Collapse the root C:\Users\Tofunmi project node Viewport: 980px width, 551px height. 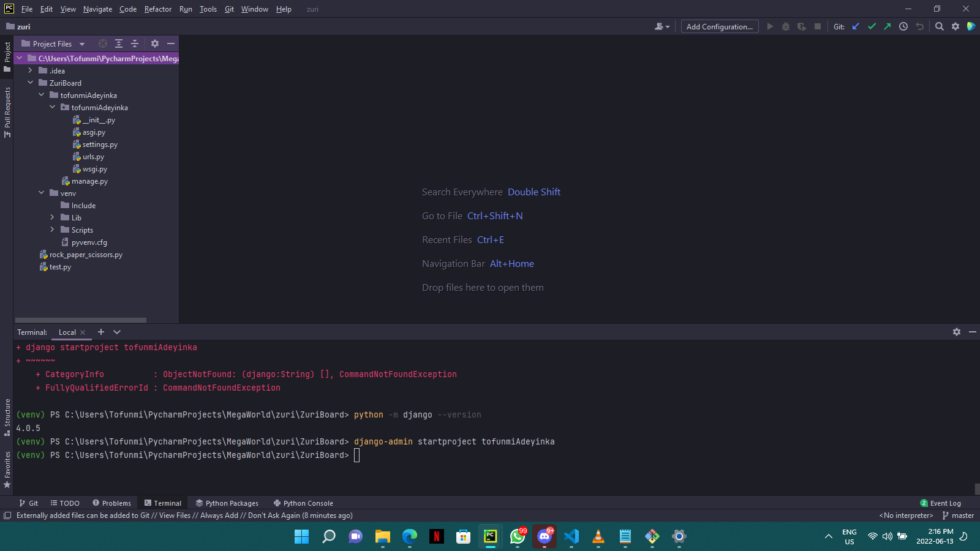point(19,58)
